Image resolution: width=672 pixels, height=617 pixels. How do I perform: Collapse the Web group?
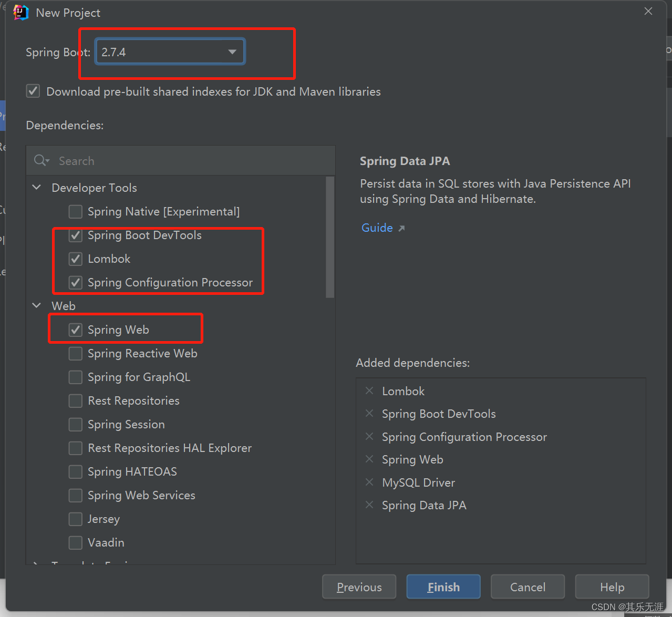click(37, 305)
